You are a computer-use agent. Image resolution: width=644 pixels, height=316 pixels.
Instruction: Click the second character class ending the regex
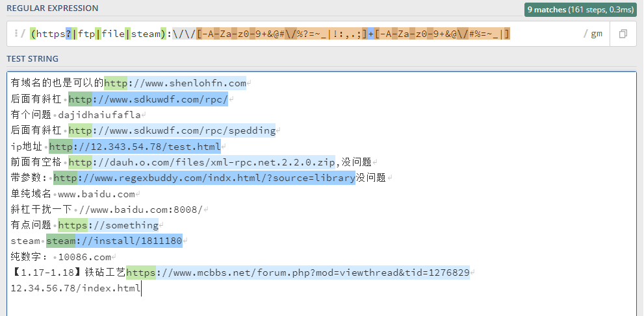[442, 34]
